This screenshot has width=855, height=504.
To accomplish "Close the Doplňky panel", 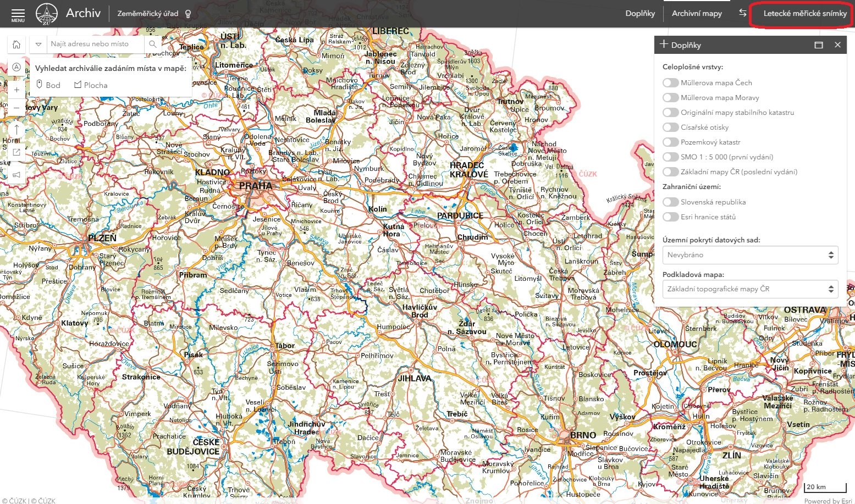I will pyautogui.click(x=837, y=45).
